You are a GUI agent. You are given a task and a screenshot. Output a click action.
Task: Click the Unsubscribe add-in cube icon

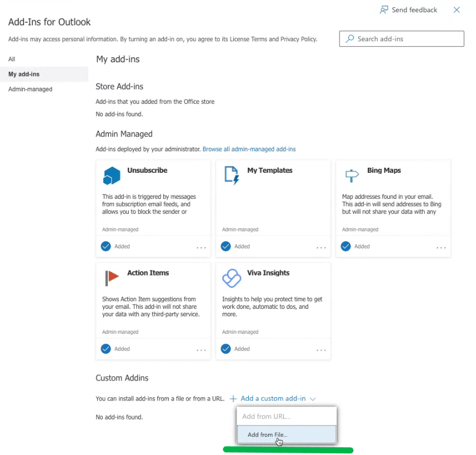(x=112, y=176)
